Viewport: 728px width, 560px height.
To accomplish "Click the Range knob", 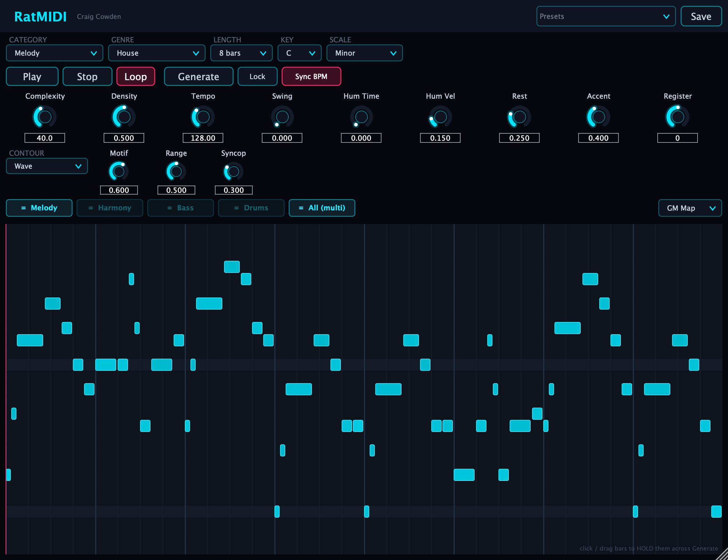I will point(176,171).
